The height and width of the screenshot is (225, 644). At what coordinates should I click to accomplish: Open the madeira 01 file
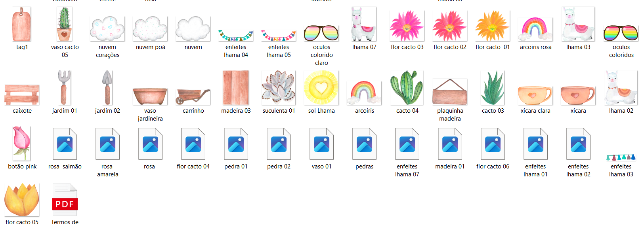click(x=450, y=144)
